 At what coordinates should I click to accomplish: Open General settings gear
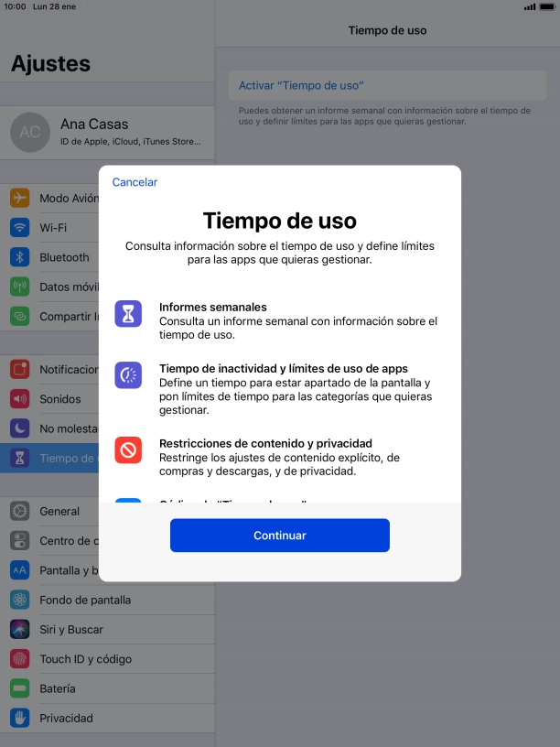point(19,511)
